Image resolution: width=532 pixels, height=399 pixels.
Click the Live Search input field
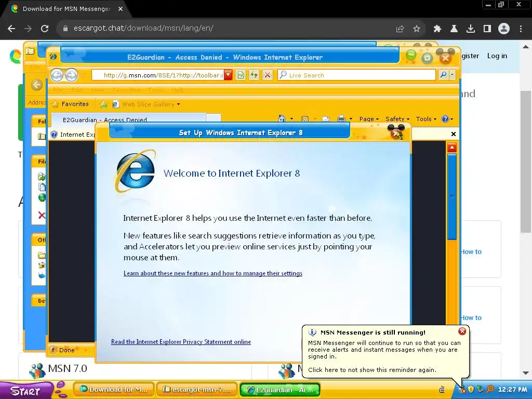coord(356,75)
